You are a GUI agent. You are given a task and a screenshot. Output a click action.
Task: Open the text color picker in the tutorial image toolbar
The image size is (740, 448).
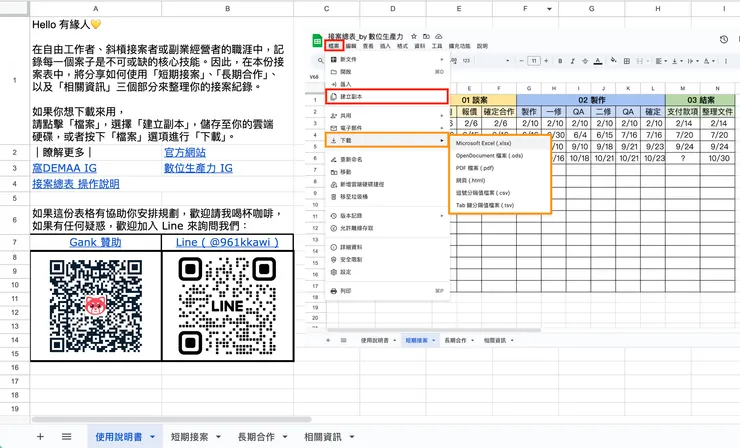click(x=598, y=61)
